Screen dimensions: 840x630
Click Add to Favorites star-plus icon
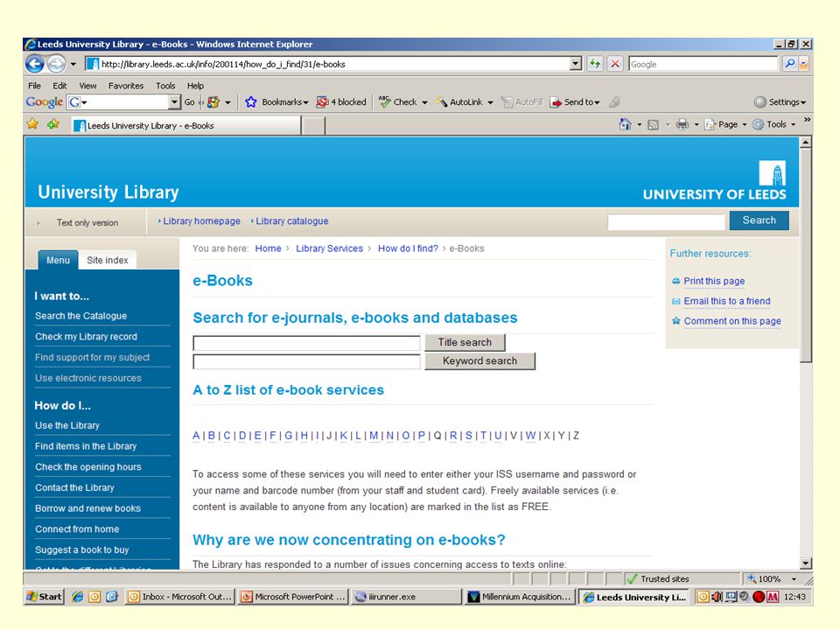(x=53, y=124)
